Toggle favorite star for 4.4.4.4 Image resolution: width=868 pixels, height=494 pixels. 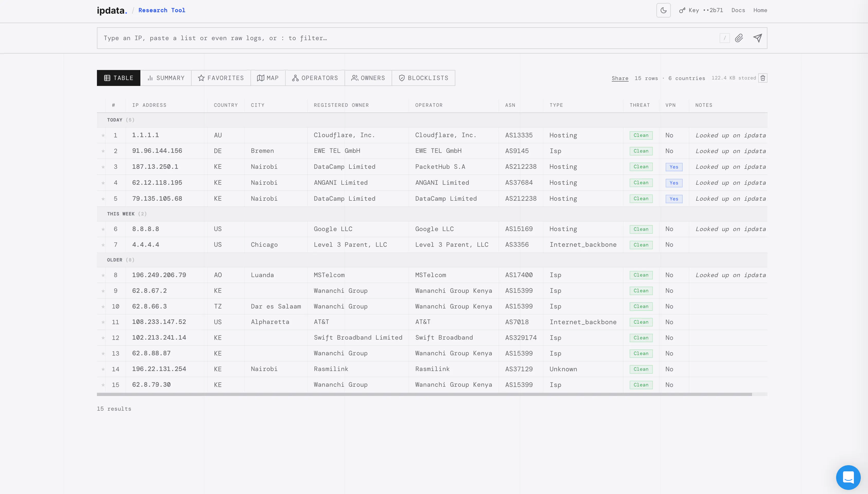(x=103, y=245)
